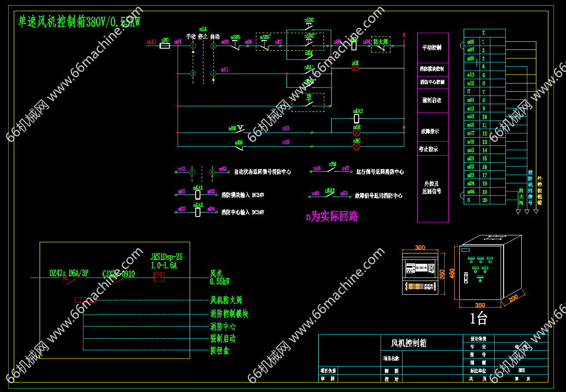Select the 手动控制 legend cell
Image resolution: width=566 pixels, height=392 pixels.
[x=432, y=48]
